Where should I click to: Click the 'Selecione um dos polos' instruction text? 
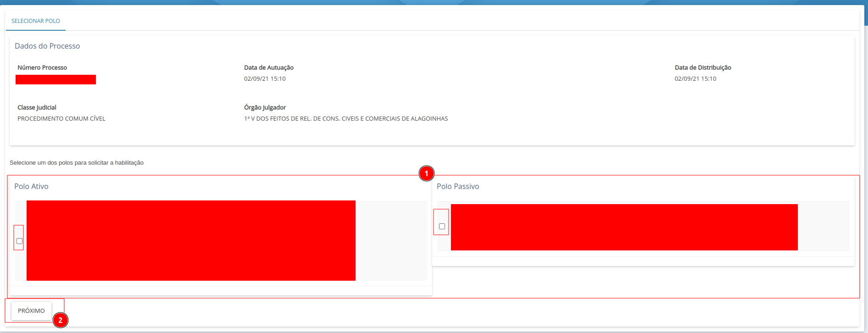coord(77,163)
